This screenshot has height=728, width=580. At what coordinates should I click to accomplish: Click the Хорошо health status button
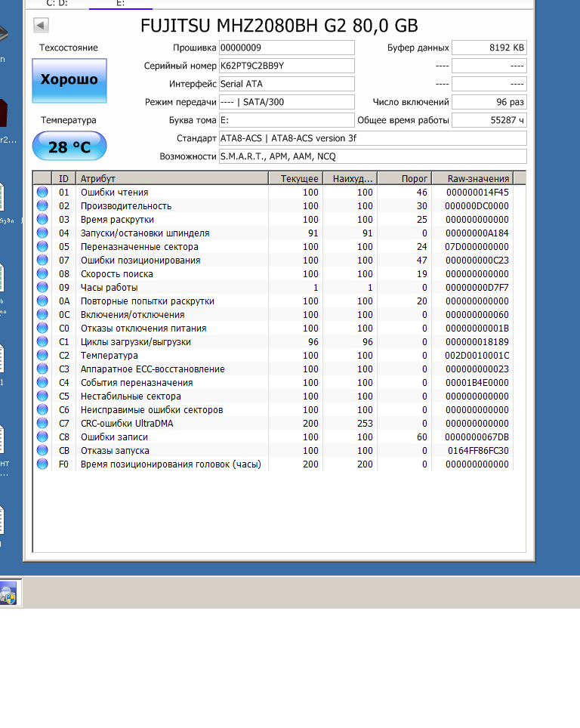[x=69, y=80]
